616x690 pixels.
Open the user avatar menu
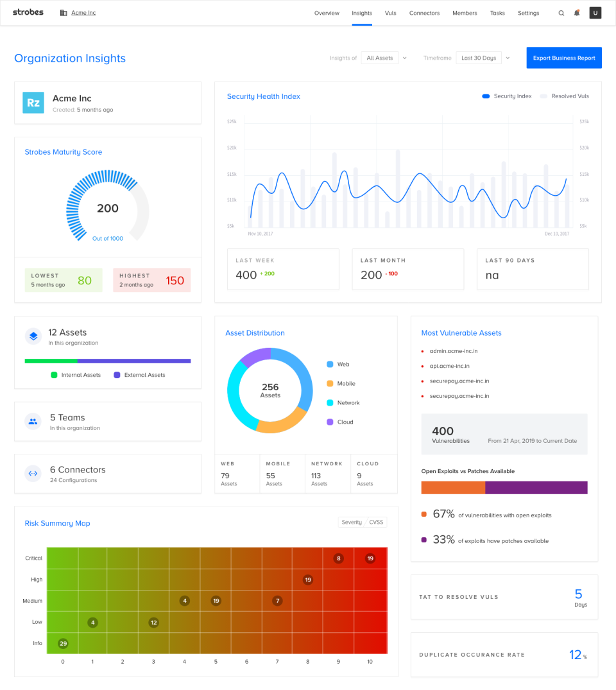(x=595, y=12)
